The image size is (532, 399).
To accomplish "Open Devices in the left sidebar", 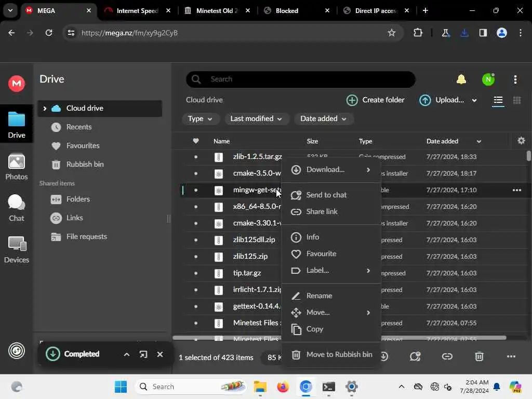I will point(16,250).
